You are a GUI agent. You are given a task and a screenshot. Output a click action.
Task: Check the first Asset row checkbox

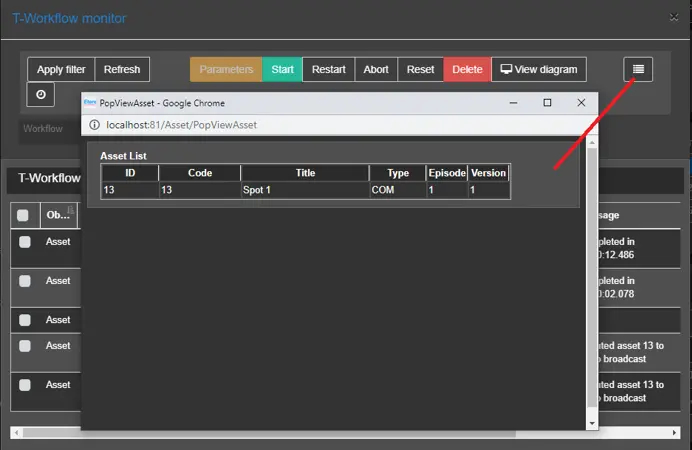click(x=24, y=242)
